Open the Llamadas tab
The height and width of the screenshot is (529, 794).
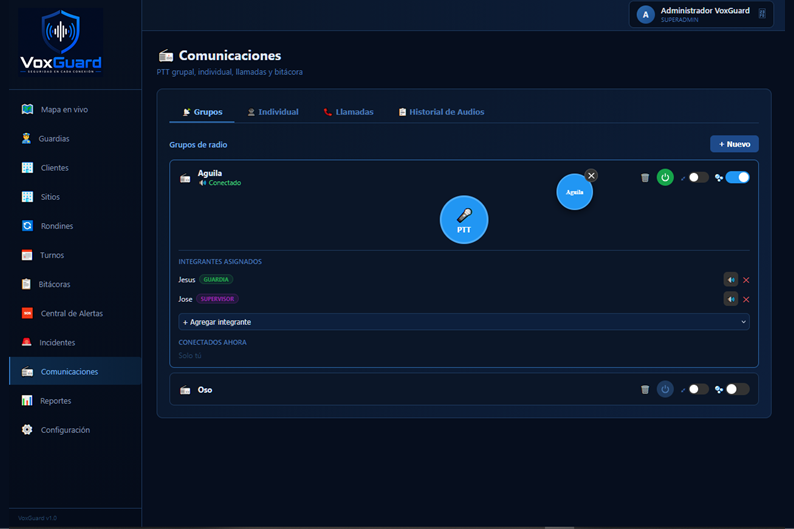[348, 112]
